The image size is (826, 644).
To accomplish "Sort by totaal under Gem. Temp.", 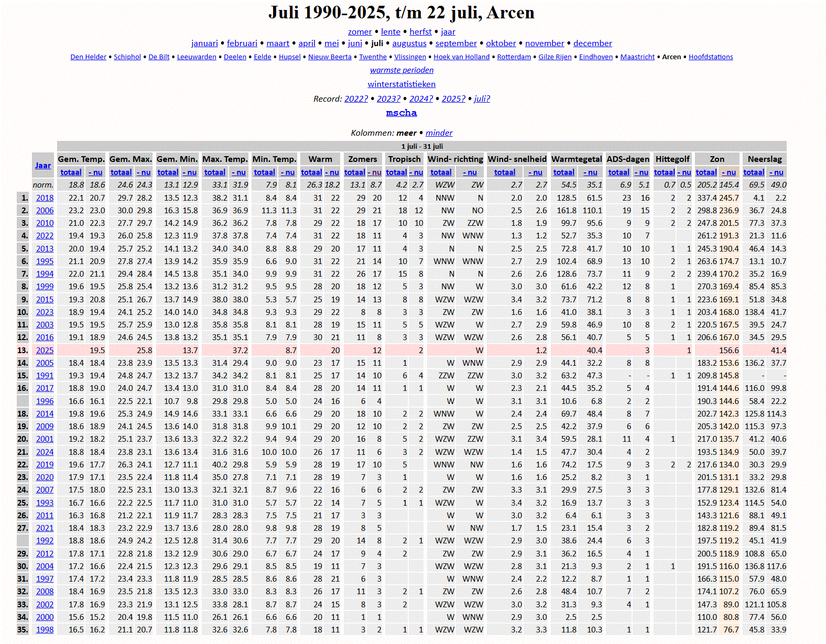I will pyautogui.click(x=71, y=172).
